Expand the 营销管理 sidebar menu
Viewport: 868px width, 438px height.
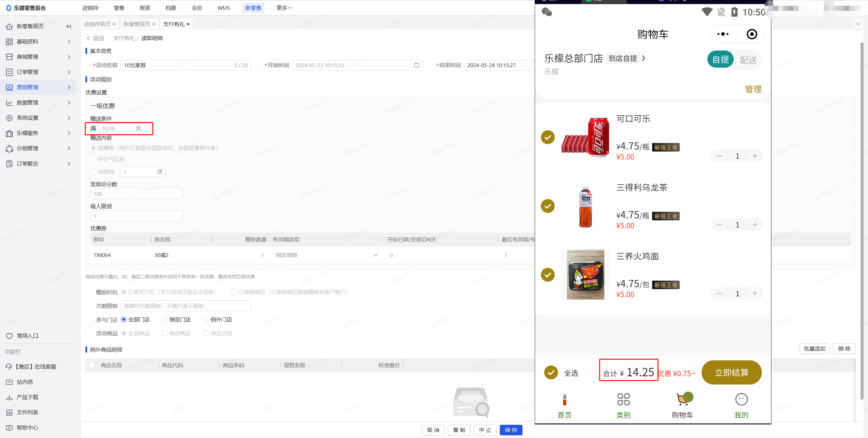[x=69, y=87]
